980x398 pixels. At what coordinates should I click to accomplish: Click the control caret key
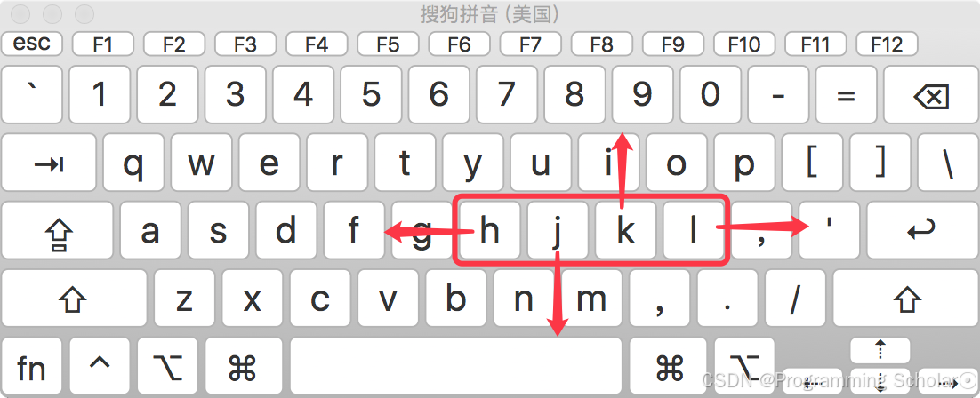click(x=100, y=367)
